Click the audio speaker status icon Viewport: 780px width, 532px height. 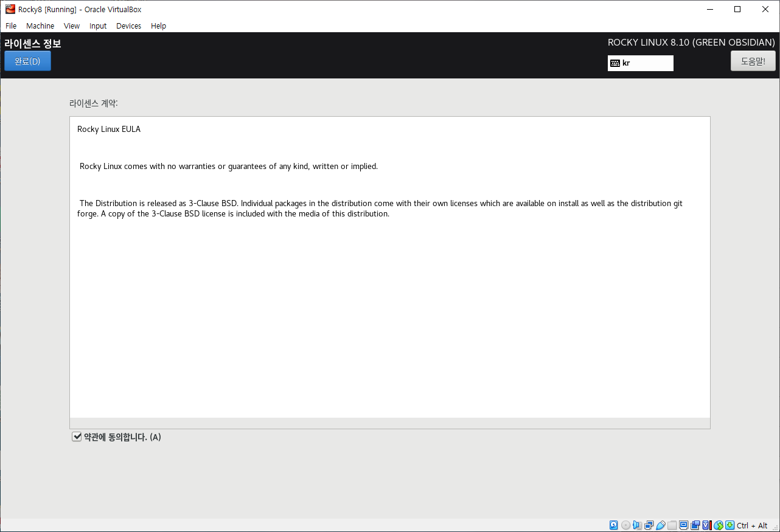(x=637, y=525)
